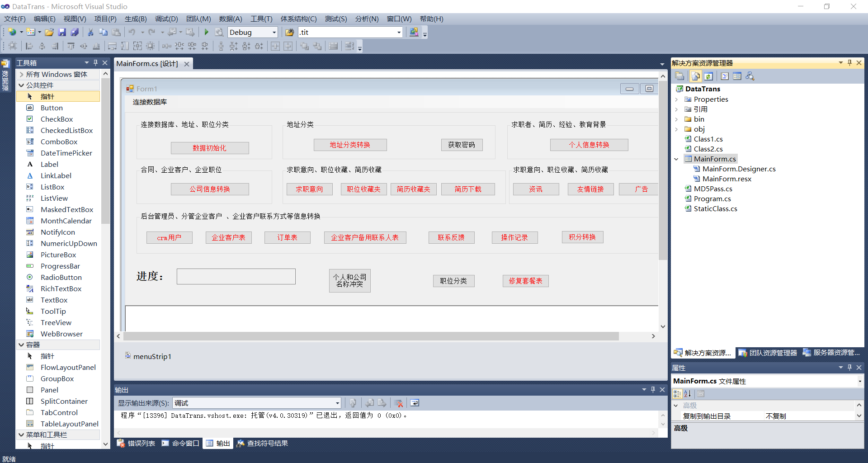Collapse MainForm.cs node in Solution Explorer

pos(676,159)
